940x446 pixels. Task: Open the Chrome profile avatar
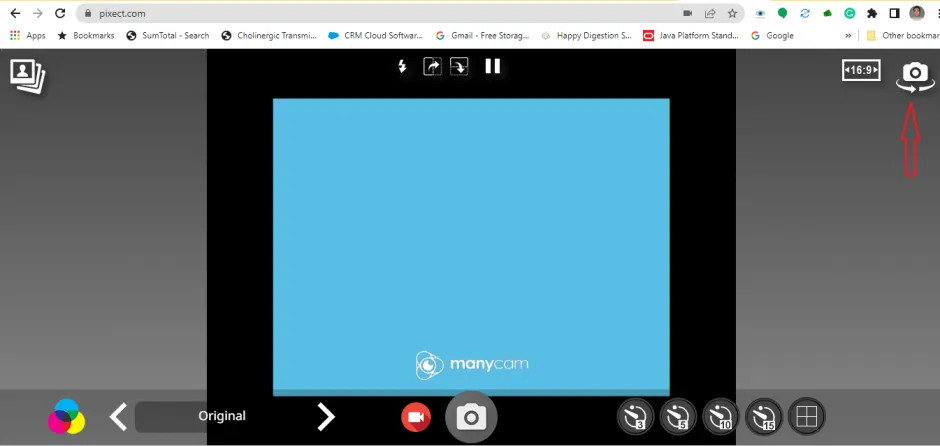coord(917,13)
